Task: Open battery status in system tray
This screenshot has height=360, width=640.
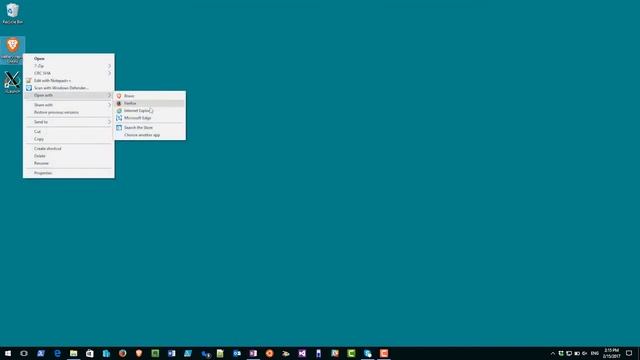Action: [x=577, y=353]
